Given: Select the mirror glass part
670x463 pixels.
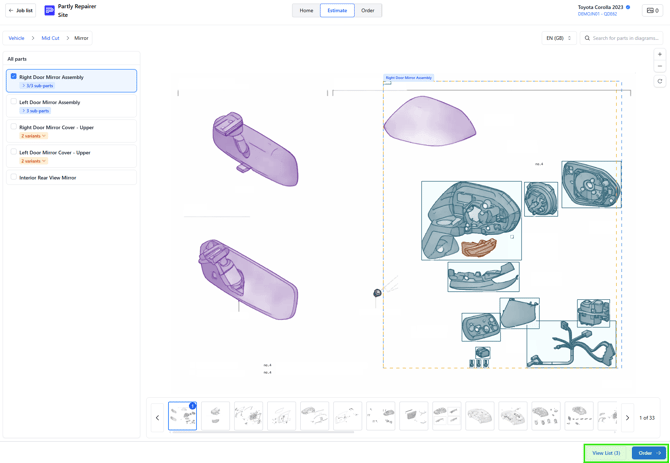Looking at the screenshot, I should click(x=519, y=313).
